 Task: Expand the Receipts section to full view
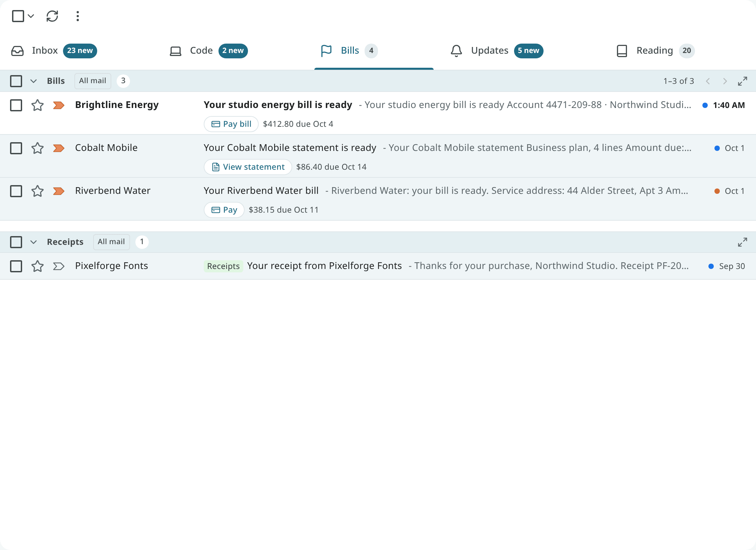(x=743, y=242)
